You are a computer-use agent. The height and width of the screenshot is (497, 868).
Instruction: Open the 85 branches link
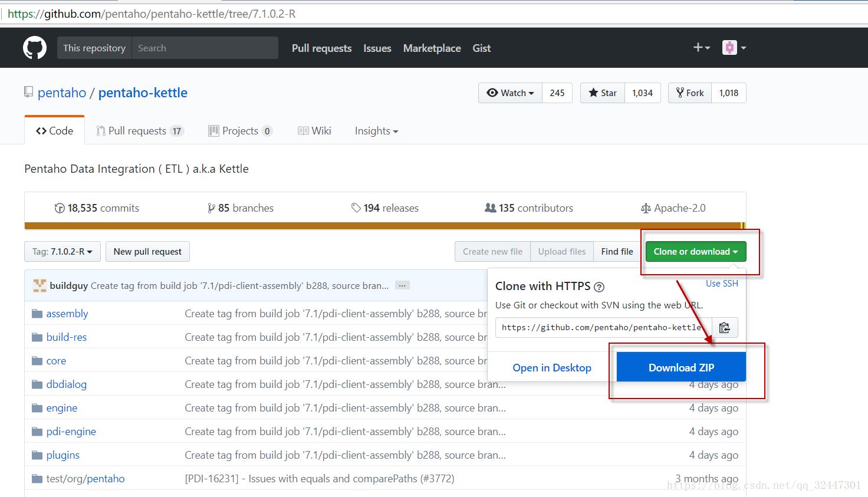click(241, 208)
